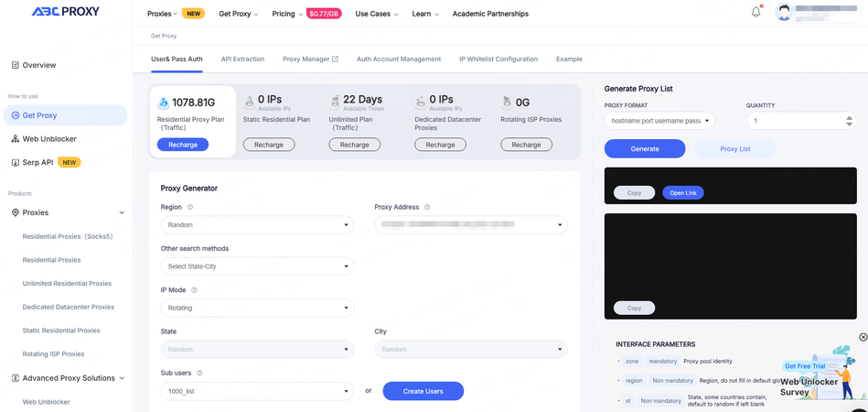Screen dimensions: 868x412
Task: Click the help icon next to Sub users
Action: click(199, 373)
